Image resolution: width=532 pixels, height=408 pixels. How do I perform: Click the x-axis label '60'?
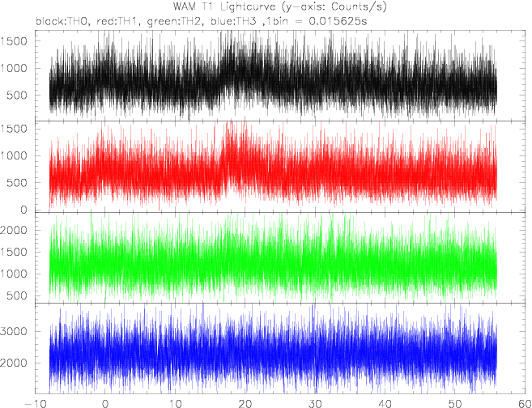524,404
